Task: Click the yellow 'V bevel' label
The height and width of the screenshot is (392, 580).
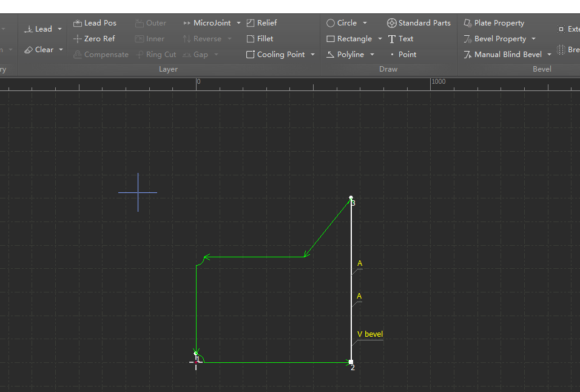Action: 370,334
